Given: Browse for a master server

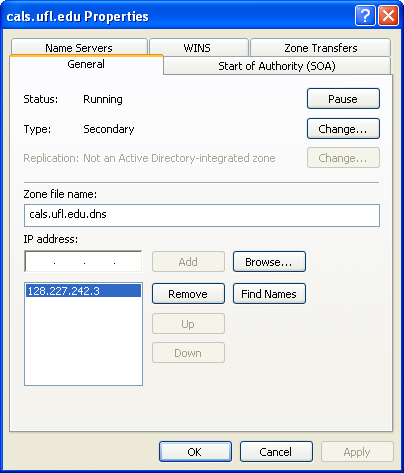Looking at the screenshot, I should (269, 262).
